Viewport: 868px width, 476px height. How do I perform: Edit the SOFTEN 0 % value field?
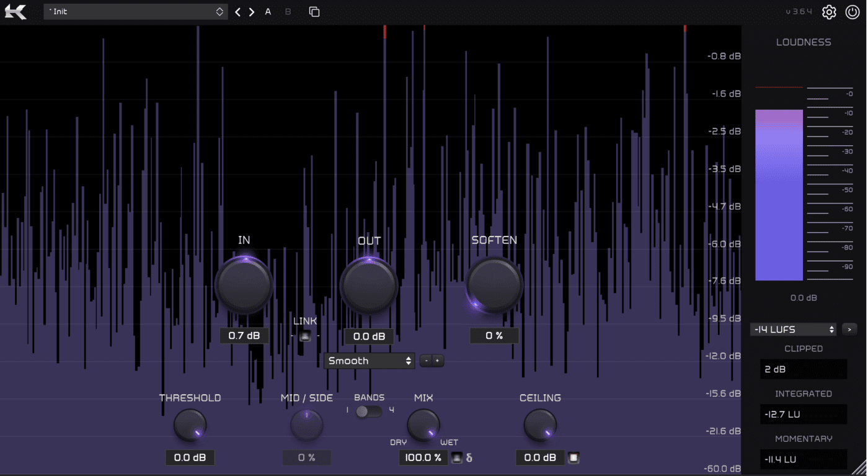pyautogui.click(x=494, y=336)
